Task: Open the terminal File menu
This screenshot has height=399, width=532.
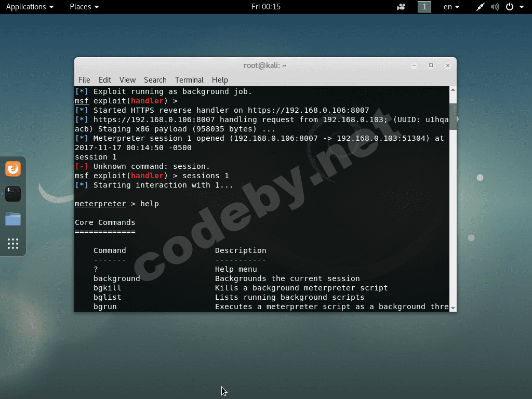Action: 84,79
